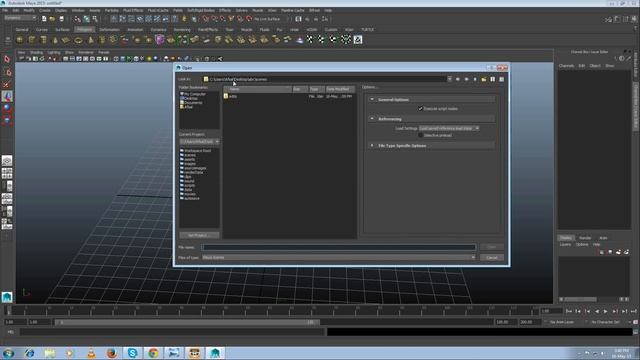This screenshot has height=360, width=640.
Task: Open the File menu
Action: (5, 10)
